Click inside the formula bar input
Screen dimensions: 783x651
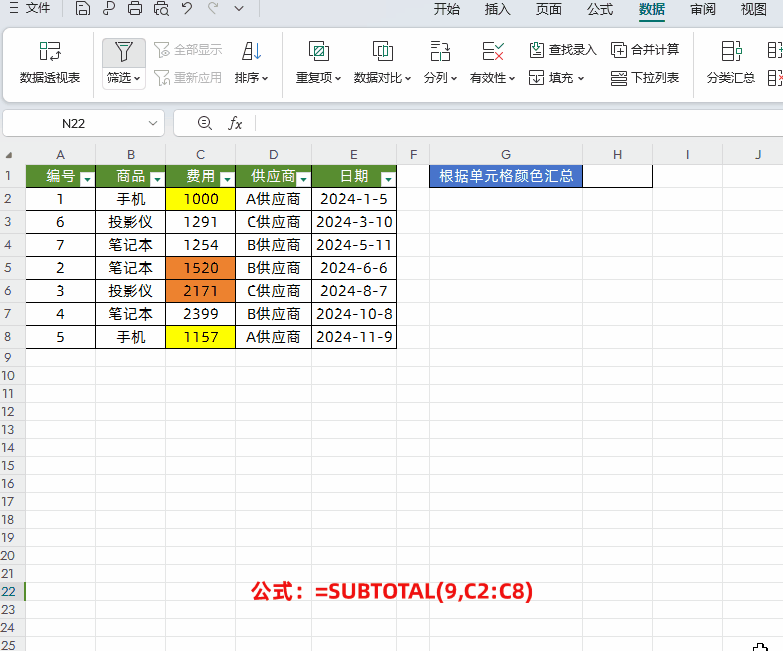[519, 123]
